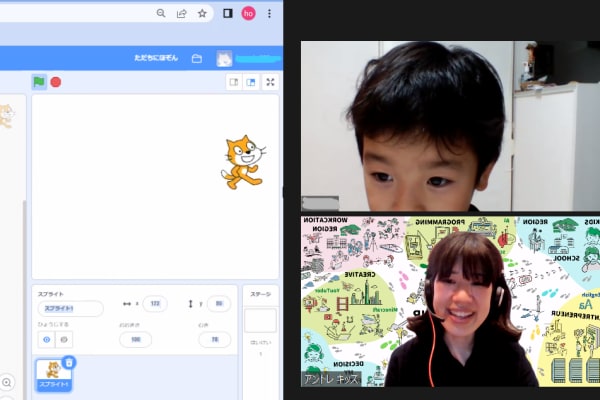600x400 pixels.
Task: Click the sprite direction field
Action: coord(214,340)
